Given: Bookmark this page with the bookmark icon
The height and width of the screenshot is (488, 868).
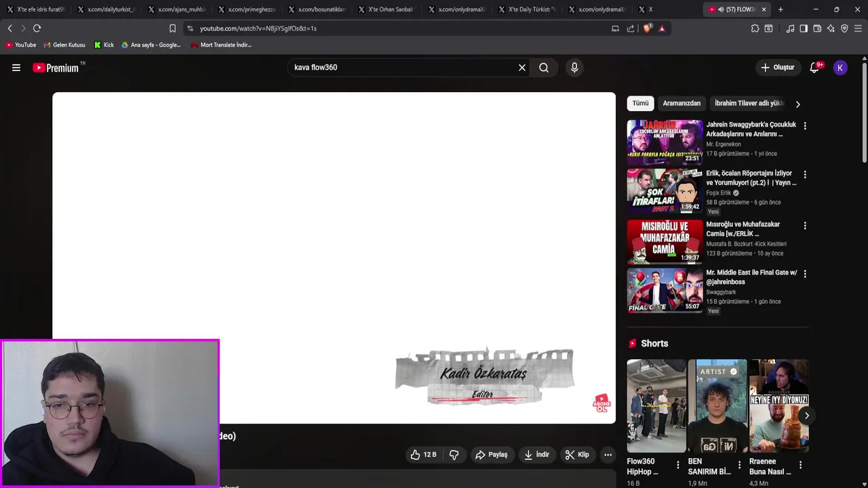Looking at the screenshot, I should coord(172,28).
